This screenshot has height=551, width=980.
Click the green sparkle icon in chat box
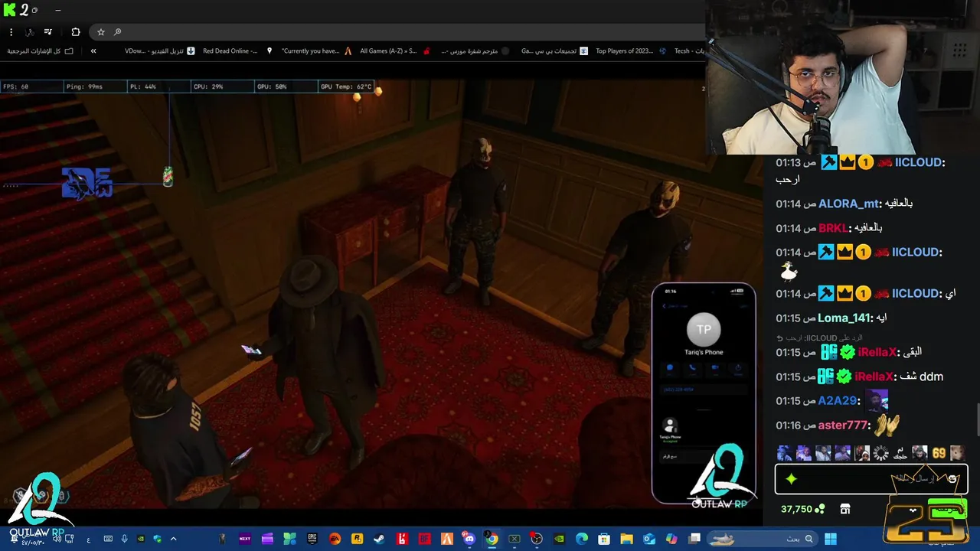pos(791,479)
